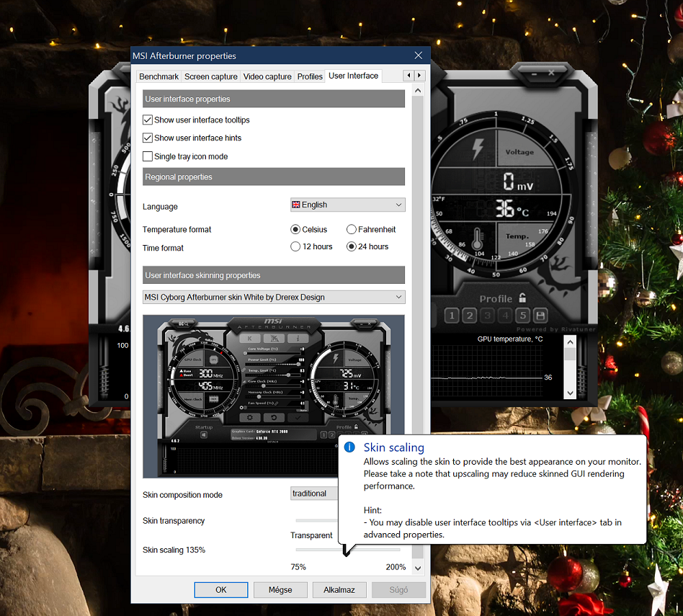
Task: Switch to the Video capture tab
Action: 267,76
